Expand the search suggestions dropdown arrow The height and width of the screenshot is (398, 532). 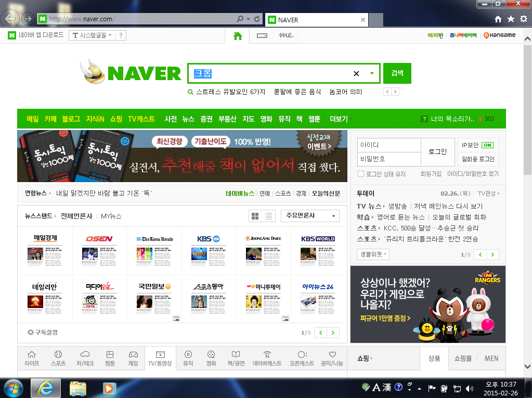pyautogui.click(x=372, y=74)
